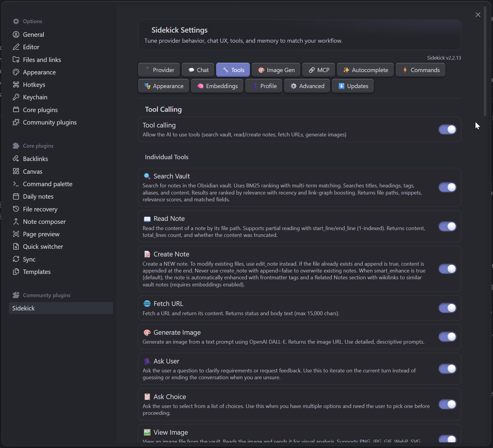This screenshot has width=493, height=448.
Task: Open the Templates settings entry
Action: (36, 272)
